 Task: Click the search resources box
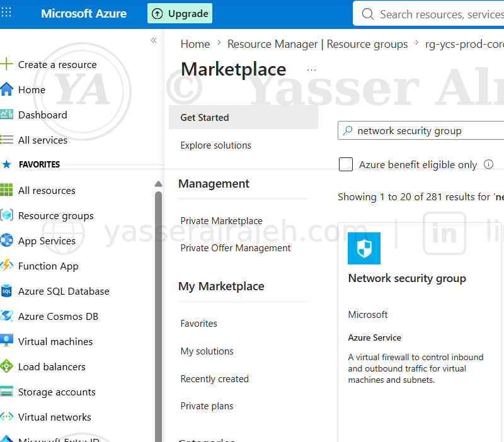click(x=428, y=14)
